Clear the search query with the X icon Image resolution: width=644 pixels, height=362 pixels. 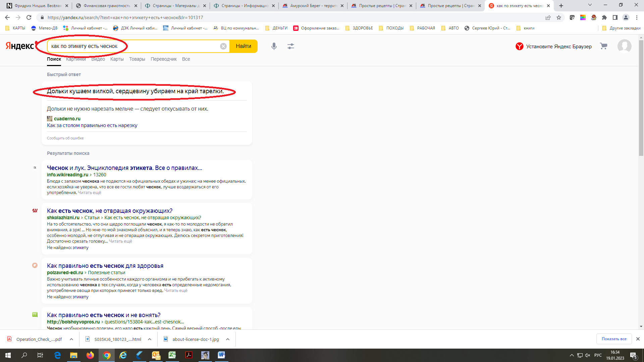[223, 46]
